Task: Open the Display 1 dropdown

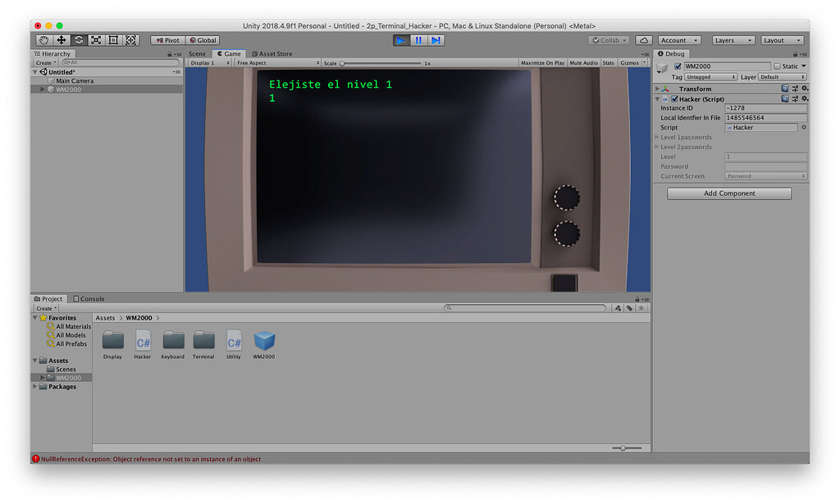Action: coord(209,62)
